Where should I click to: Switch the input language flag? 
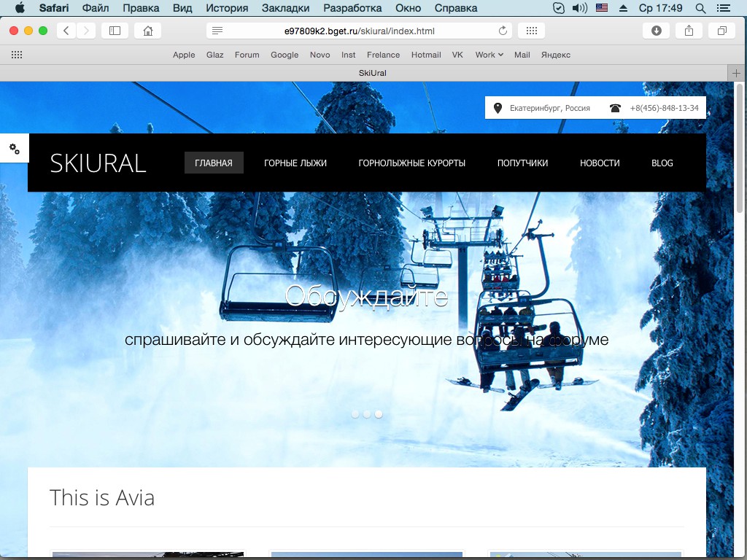(602, 8)
